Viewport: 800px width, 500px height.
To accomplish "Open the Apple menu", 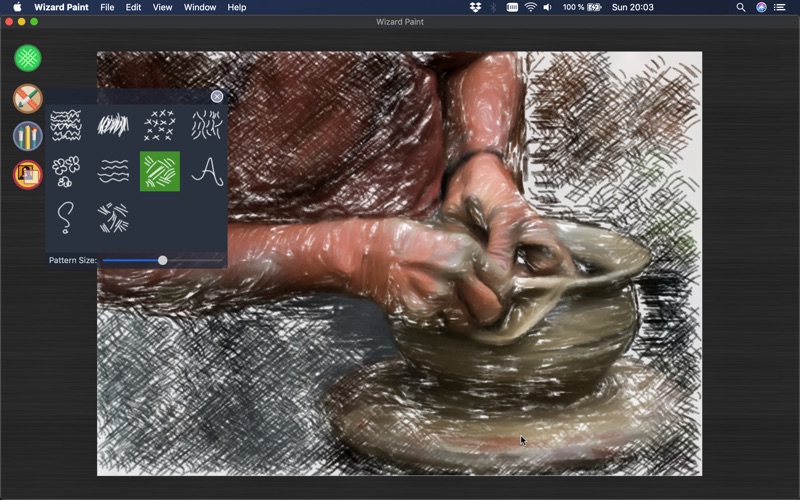I will click(x=17, y=7).
